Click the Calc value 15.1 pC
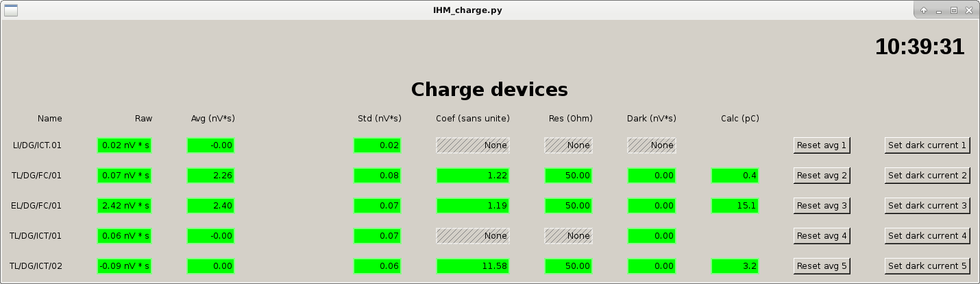 pos(735,205)
